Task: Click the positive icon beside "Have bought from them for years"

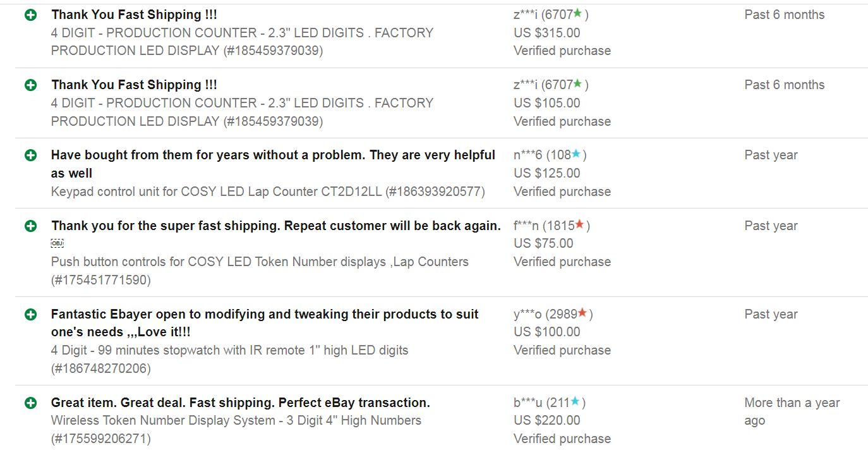Action: 30,155
